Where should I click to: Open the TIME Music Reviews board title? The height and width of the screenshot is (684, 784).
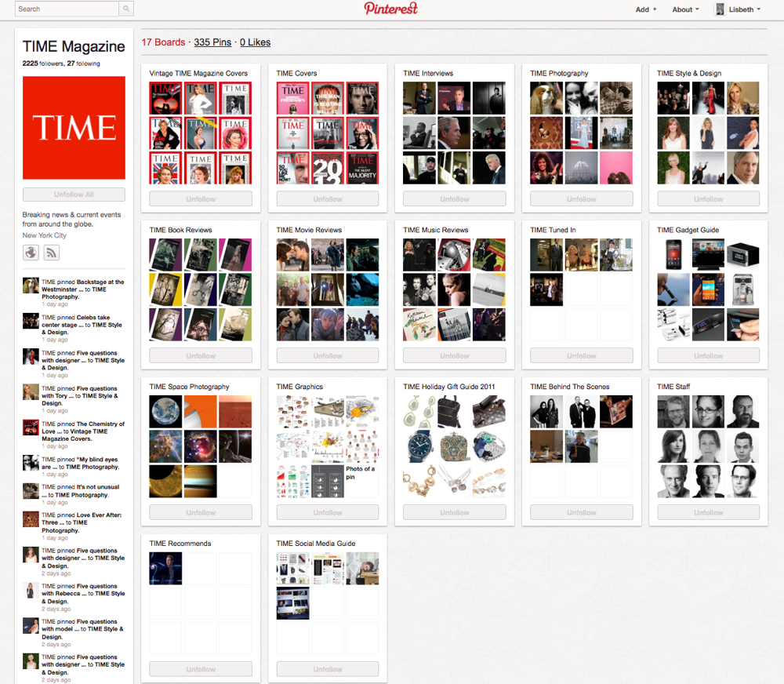click(435, 230)
